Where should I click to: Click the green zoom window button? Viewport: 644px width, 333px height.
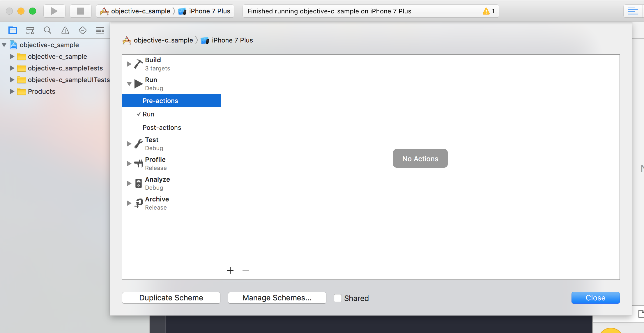33,11
